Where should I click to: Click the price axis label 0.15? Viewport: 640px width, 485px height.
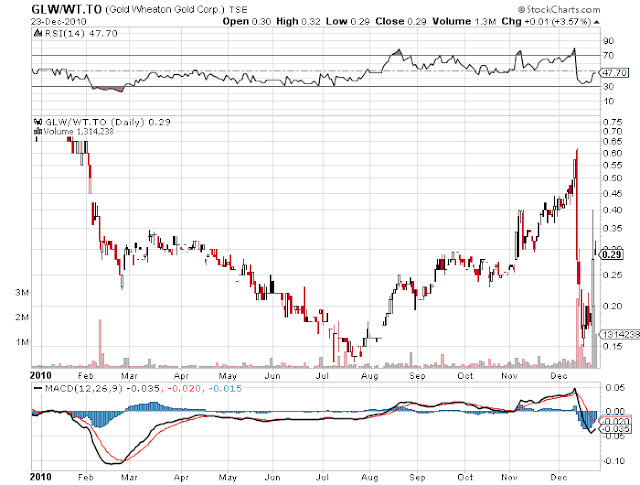click(x=612, y=346)
